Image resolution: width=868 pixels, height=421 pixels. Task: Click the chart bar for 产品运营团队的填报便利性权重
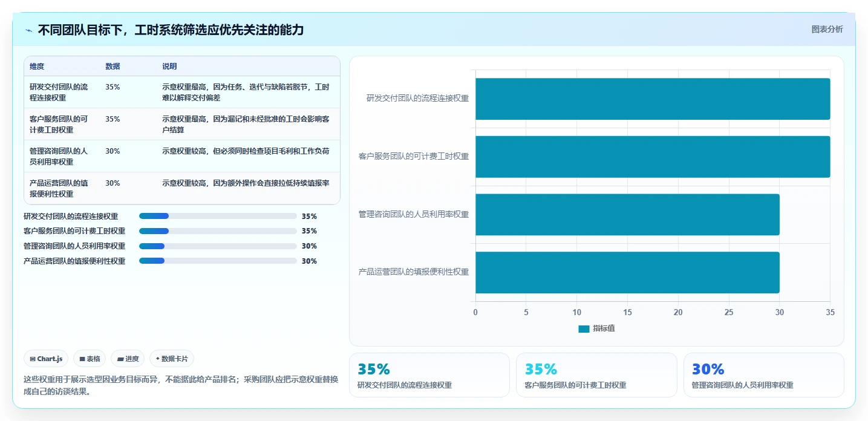coord(627,272)
